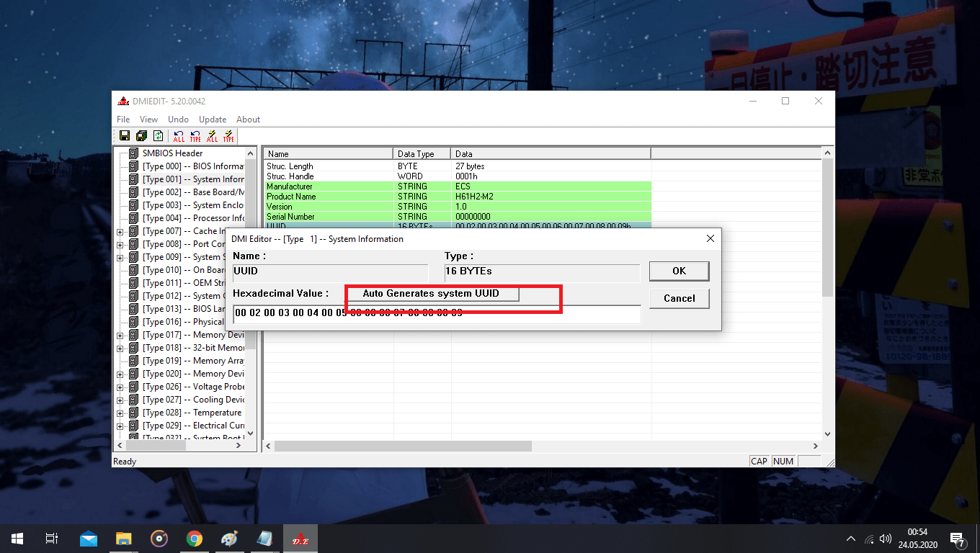Open File Explorer from the taskbar
The width and height of the screenshot is (980, 553).
[124, 539]
